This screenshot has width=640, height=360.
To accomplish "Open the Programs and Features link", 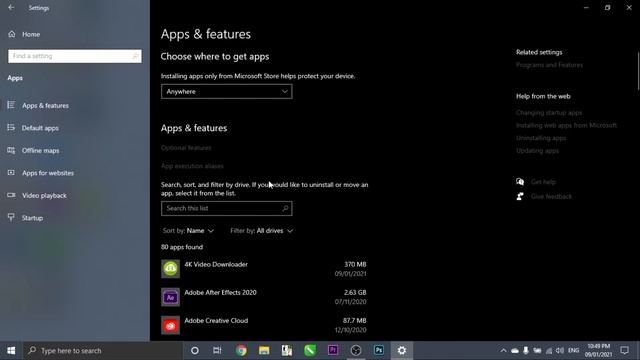I will [x=549, y=65].
